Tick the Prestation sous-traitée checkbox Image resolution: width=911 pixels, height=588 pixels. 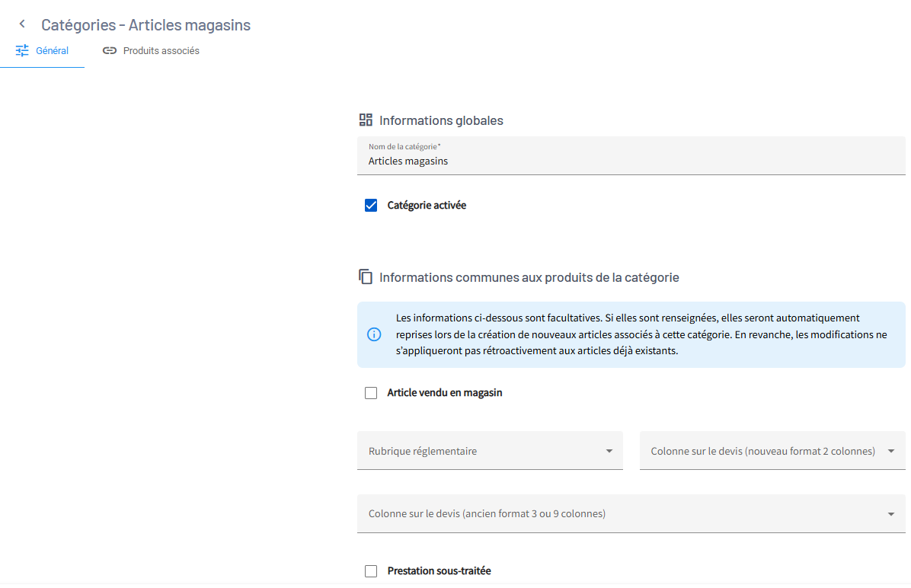(x=371, y=571)
